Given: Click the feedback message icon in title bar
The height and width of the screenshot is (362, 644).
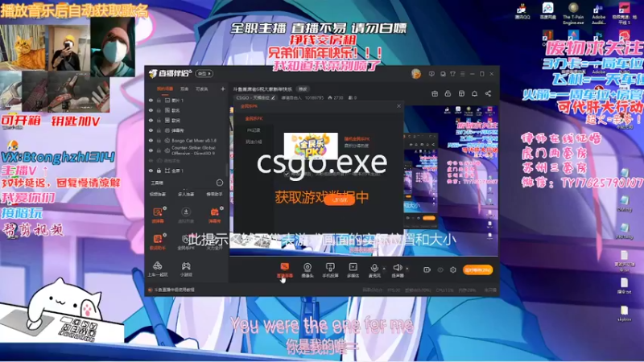Looking at the screenshot, I should click(x=431, y=74).
